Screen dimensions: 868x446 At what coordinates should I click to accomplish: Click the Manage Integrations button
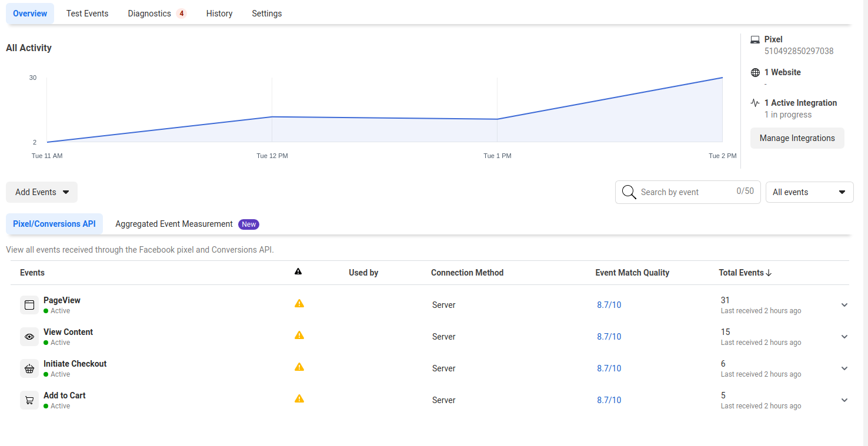(797, 138)
